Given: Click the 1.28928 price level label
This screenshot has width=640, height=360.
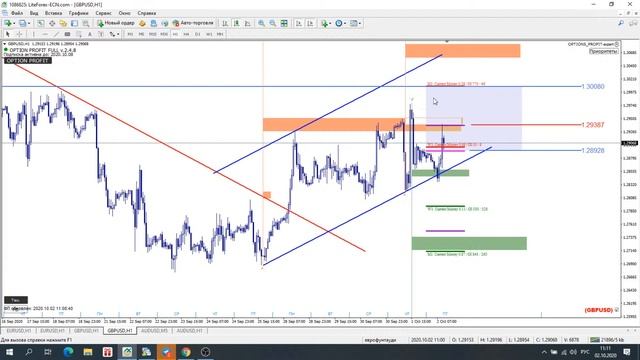Looking at the screenshot, I should point(593,151).
